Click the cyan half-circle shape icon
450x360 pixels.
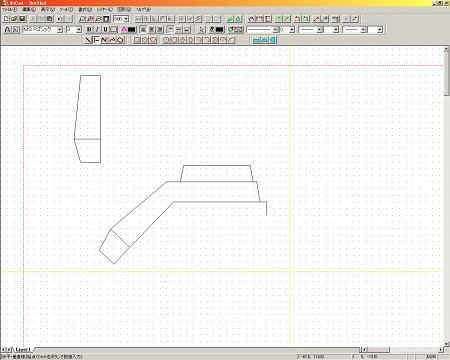273,40
